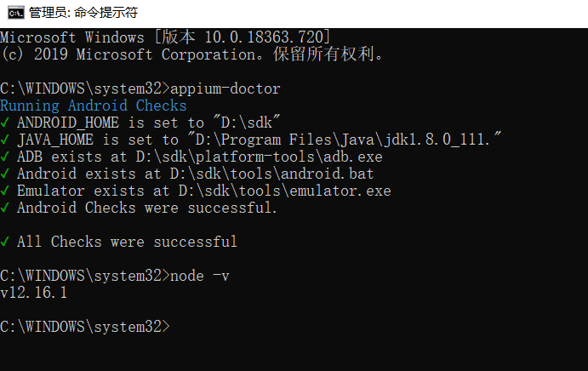The image size is (588, 371).
Task: Click the window title 管理员: 命令提示符
Action: (83, 13)
